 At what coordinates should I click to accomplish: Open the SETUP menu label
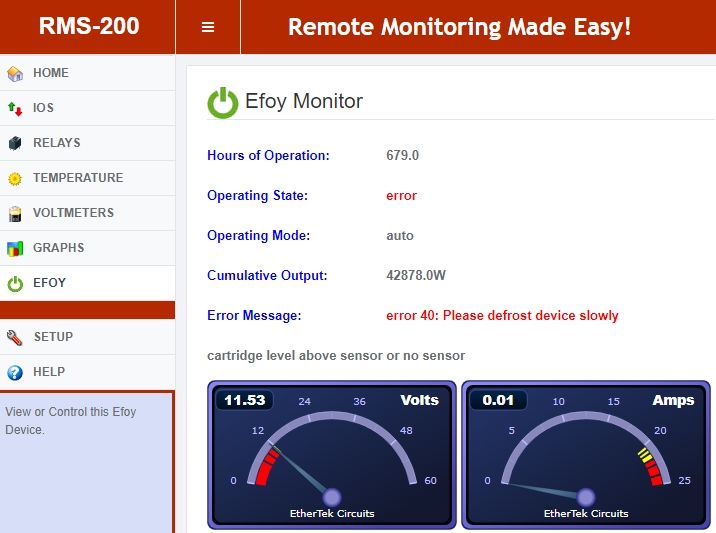pos(53,337)
